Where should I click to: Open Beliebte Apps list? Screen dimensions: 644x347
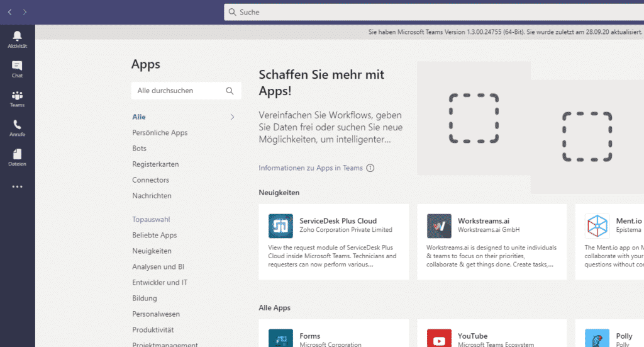pos(155,235)
